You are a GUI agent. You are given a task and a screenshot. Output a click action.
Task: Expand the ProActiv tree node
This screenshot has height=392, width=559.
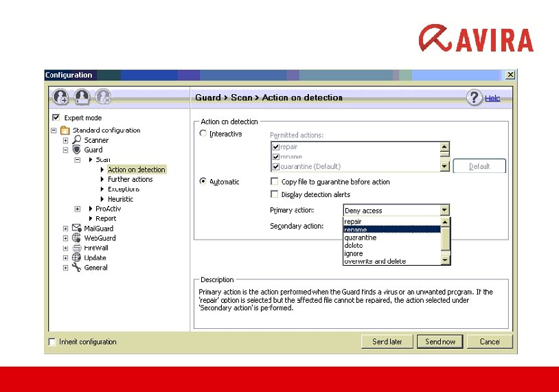[78, 209]
